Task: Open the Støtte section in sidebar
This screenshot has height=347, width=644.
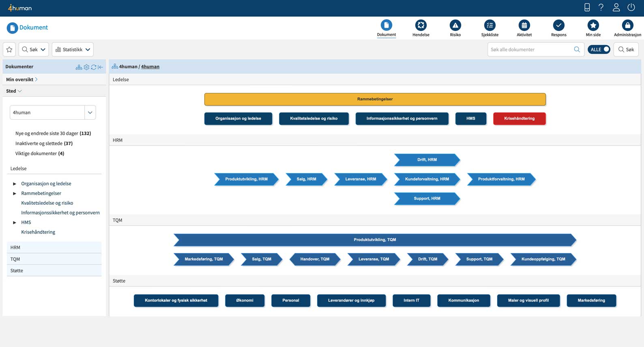Action: tap(54, 270)
